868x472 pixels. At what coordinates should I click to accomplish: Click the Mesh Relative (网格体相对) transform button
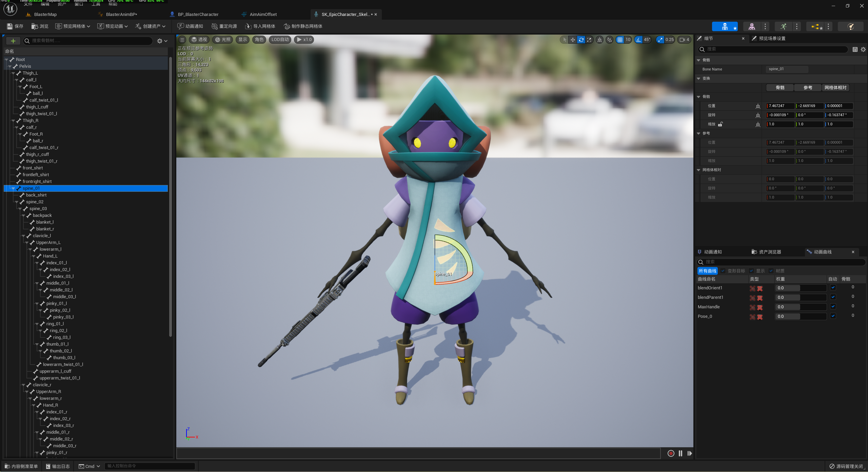(x=835, y=88)
